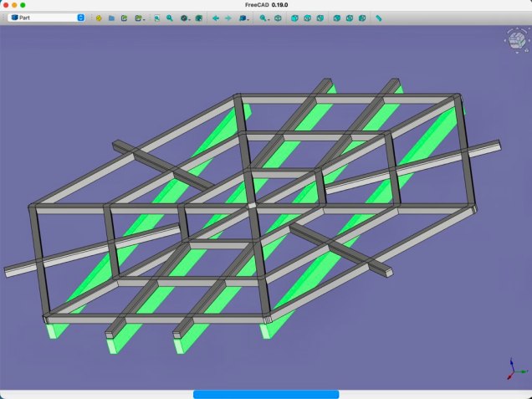Click the Fit All view icon
The image size is (532, 399).
coord(156,18)
